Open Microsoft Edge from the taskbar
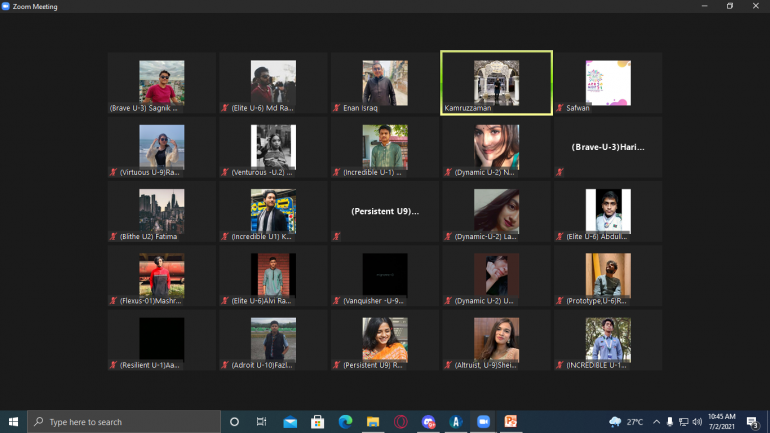This screenshot has width=770, height=433. (345, 422)
